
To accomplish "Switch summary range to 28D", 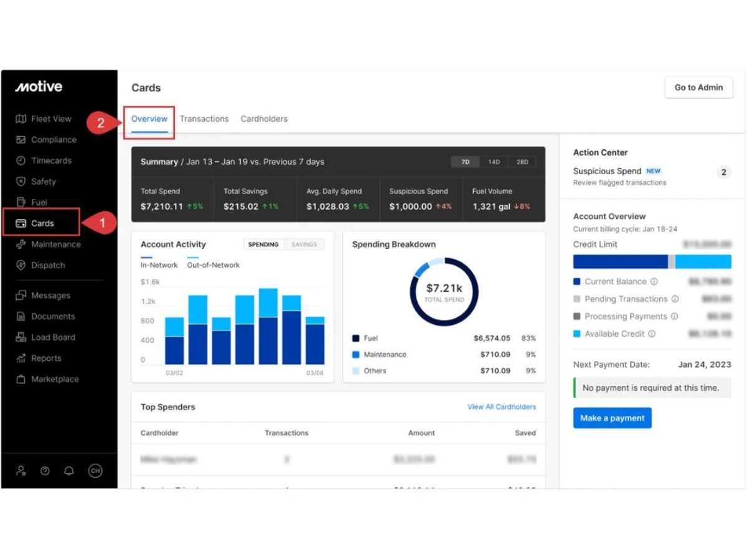I will [522, 162].
